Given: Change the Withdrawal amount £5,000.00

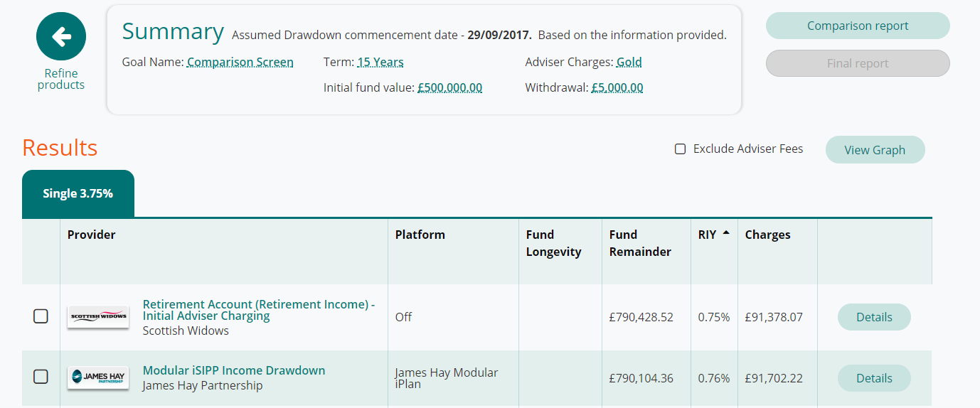Looking at the screenshot, I should click(x=617, y=88).
